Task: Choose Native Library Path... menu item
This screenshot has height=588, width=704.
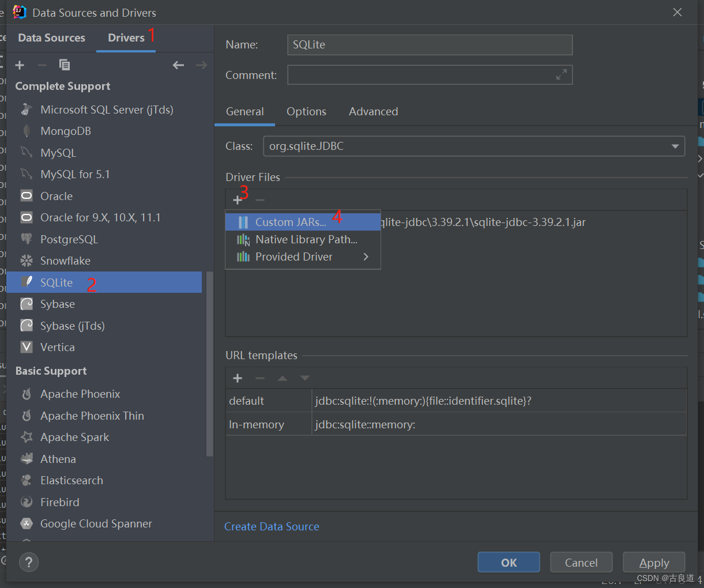Action: point(303,239)
